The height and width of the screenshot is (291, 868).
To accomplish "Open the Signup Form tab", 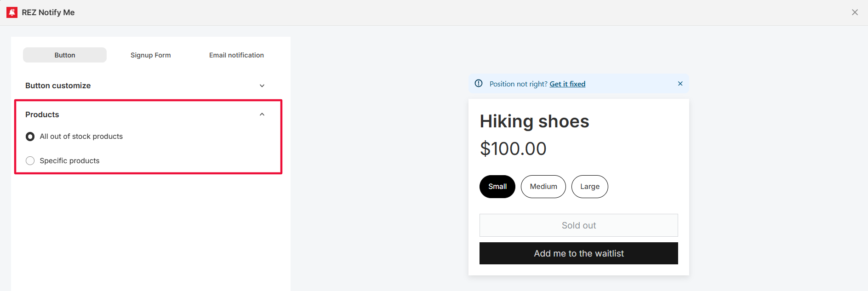I will tap(150, 55).
